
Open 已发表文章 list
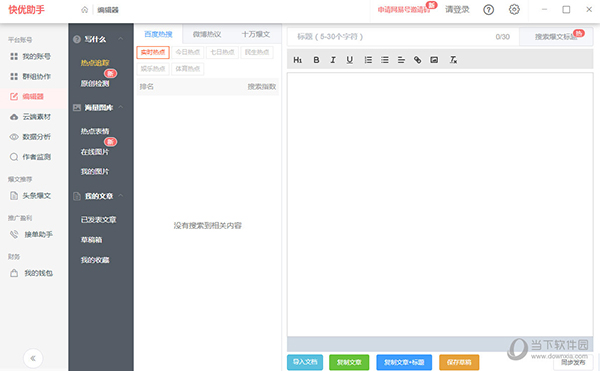coord(98,220)
